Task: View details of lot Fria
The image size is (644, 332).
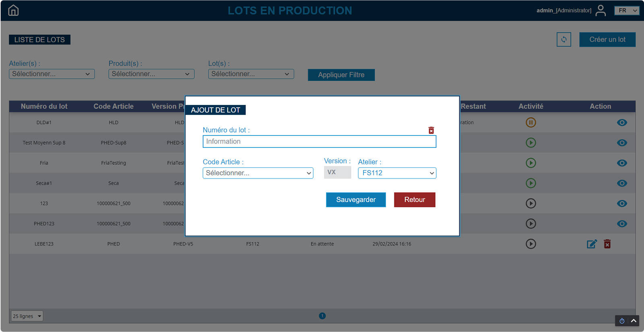Action: [x=622, y=163]
